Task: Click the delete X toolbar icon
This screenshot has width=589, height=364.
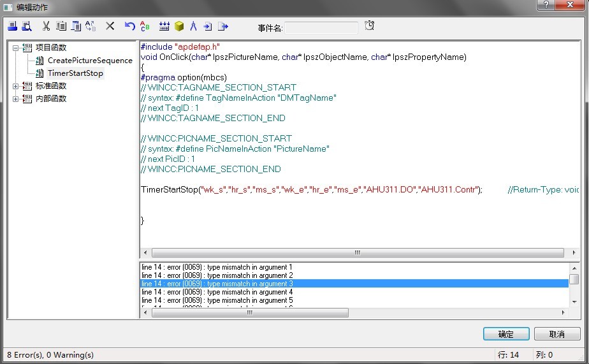Action: (x=110, y=26)
